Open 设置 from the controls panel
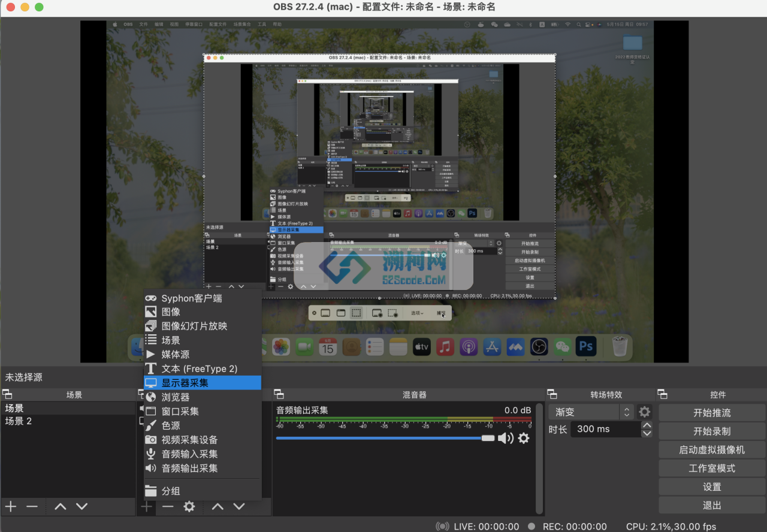767x532 pixels. 712,487
